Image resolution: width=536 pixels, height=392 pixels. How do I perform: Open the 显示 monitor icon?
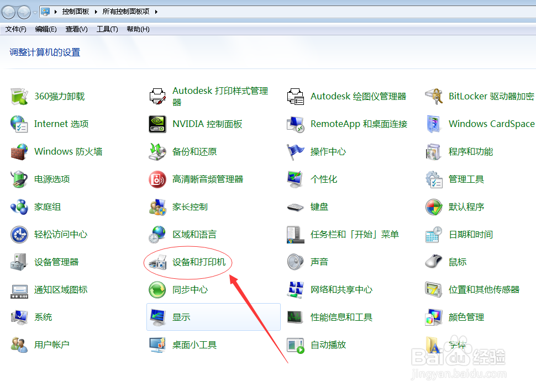coord(157,317)
